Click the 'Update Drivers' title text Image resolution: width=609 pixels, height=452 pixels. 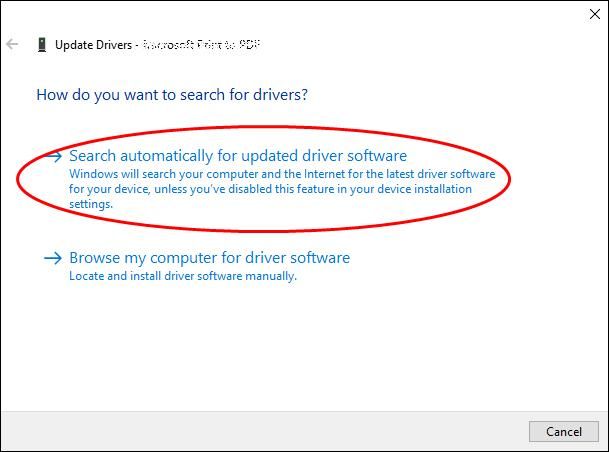[93, 45]
